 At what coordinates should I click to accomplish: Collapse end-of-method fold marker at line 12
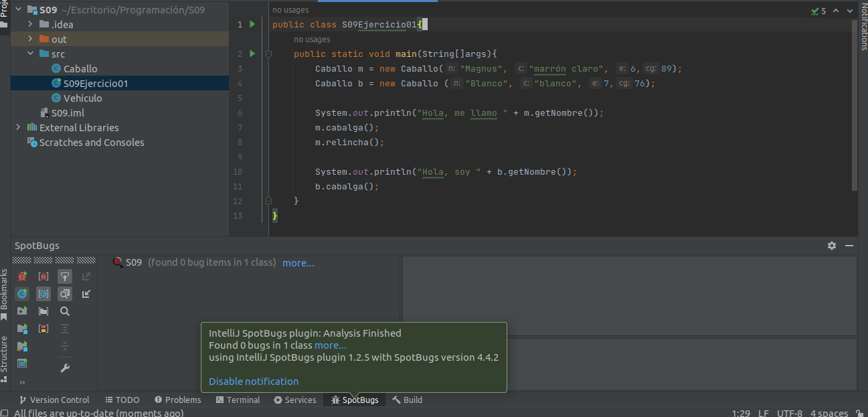(268, 201)
